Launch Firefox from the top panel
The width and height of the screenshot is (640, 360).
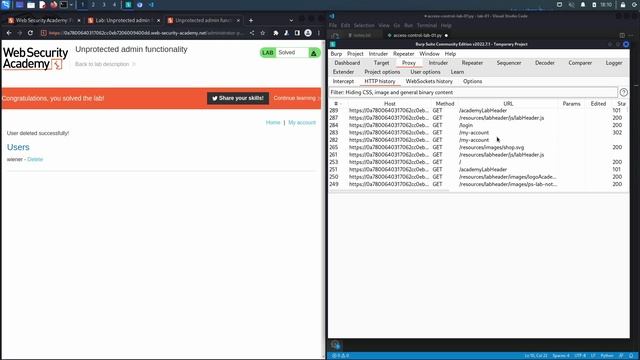pyautogui.click(x=53, y=4)
